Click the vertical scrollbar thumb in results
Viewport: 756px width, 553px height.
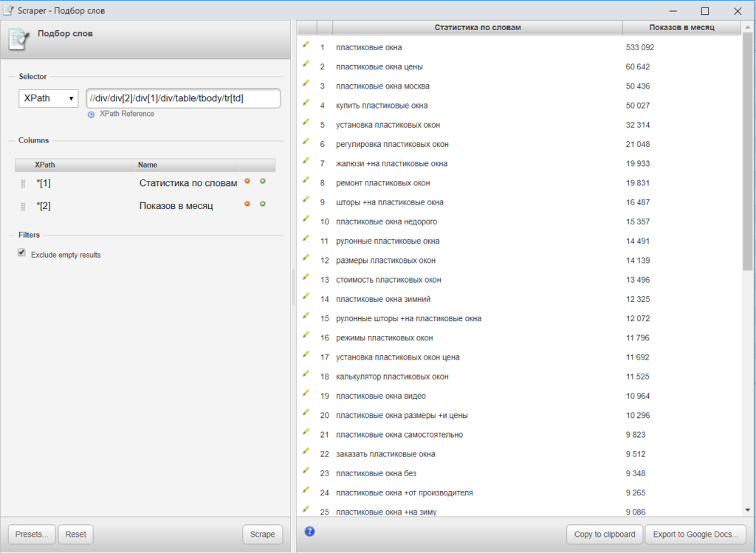748,152
